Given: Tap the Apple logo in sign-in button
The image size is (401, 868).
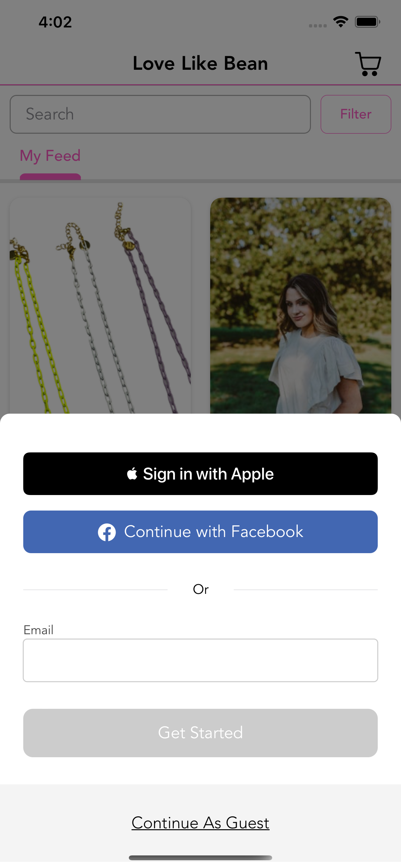Looking at the screenshot, I should [132, 473].
